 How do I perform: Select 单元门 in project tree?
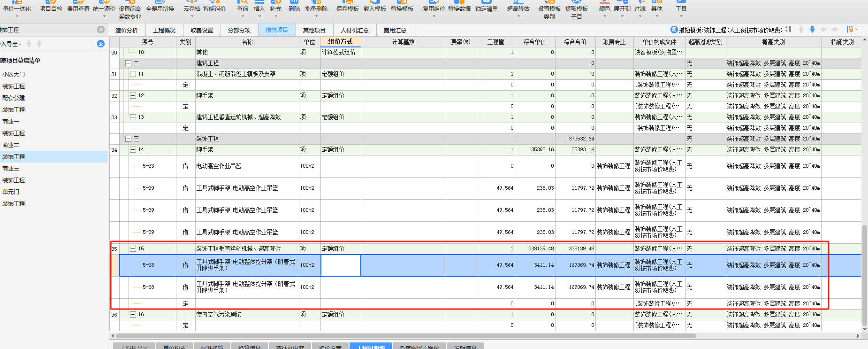(x=11, y=192)
